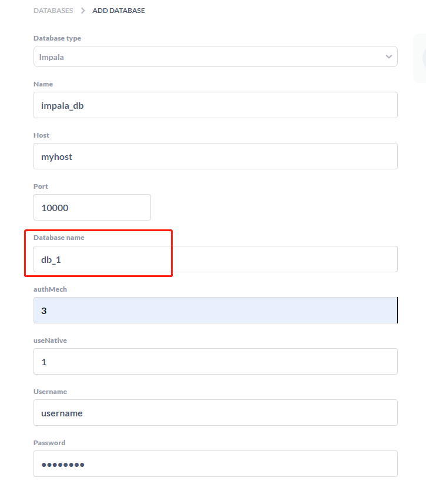Screen dimensions: 426x504
Task: Click the Username input field
Action: (215, 412)
